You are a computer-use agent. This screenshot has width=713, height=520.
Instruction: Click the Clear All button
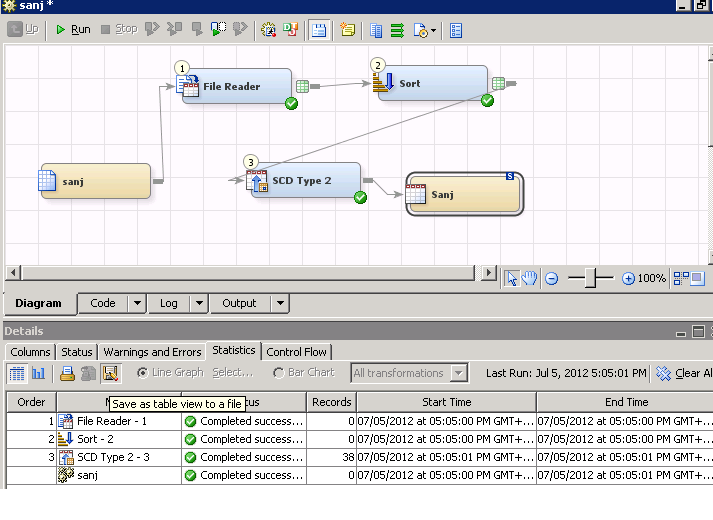coord(685,373)
